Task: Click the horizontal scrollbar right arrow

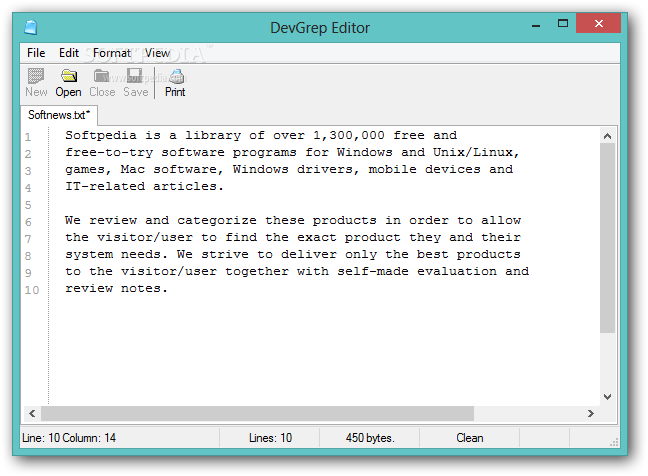Action: tap(591, 413)
